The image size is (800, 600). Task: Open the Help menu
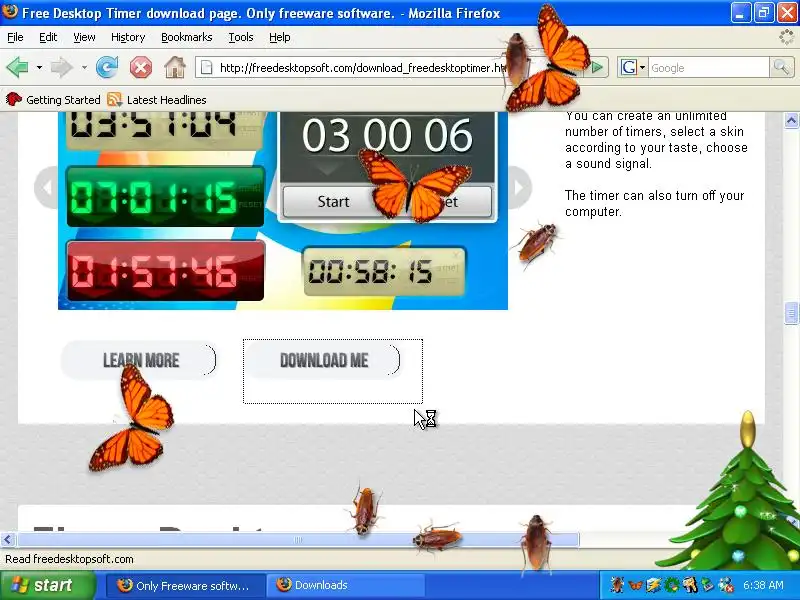coord(280,37)
